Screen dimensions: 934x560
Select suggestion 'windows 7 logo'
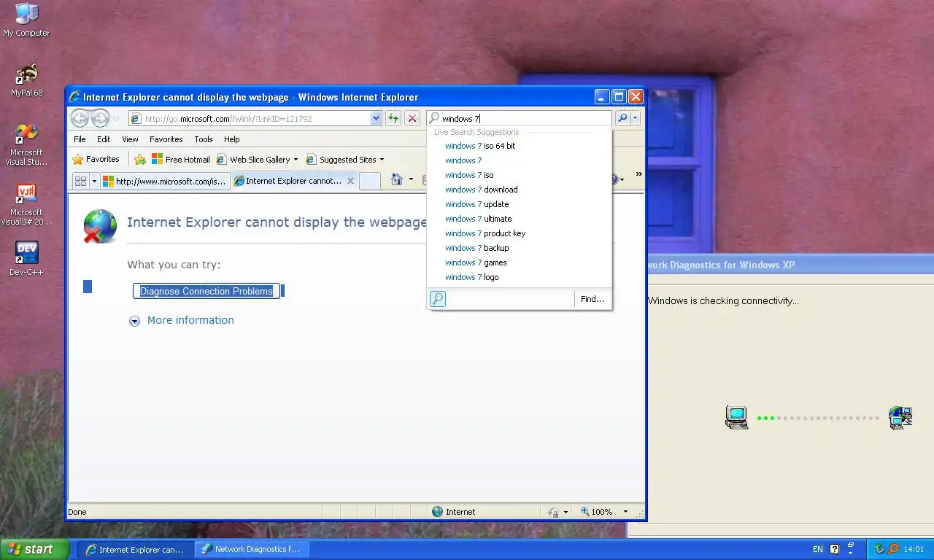(x=519, y=277)
